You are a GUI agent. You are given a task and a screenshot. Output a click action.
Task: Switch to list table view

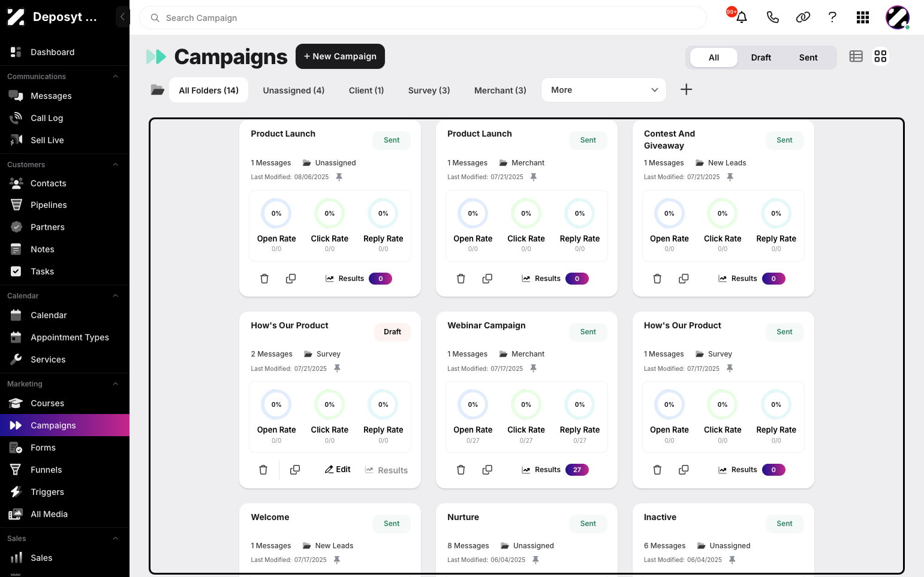[x=856, y=56]
